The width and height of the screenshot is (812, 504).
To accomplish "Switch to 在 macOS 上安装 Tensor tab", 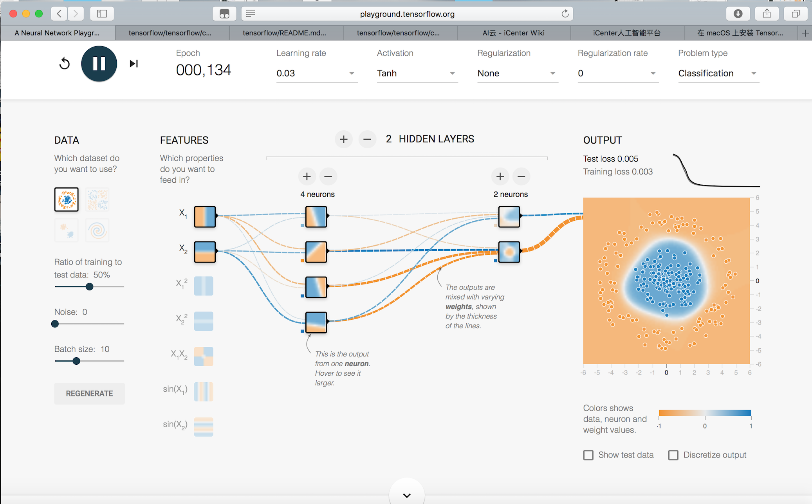I will (x=741, y=33).
